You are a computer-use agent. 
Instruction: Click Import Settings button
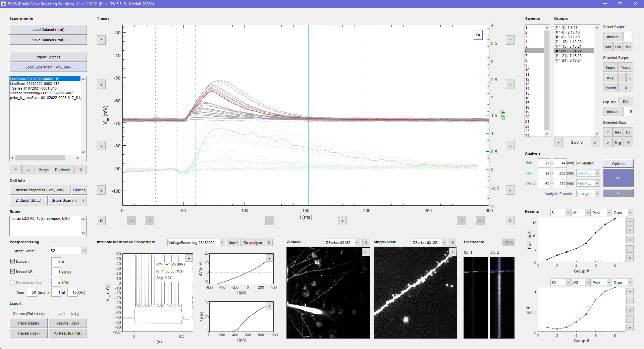click(48, 57)
